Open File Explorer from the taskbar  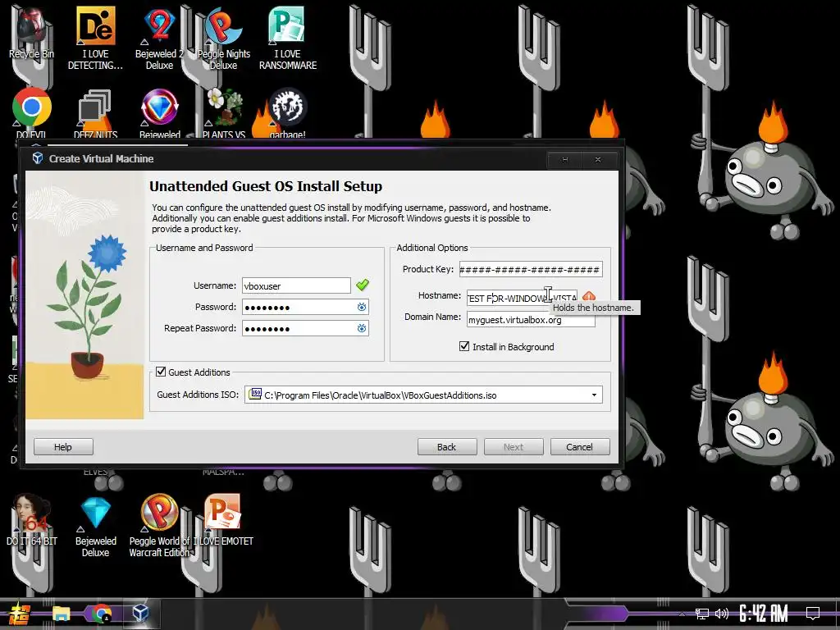[x=61, y=614]
